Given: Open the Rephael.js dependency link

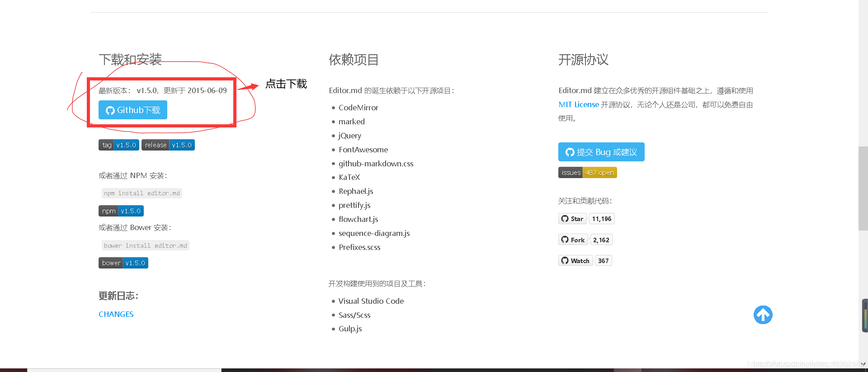Looking at the screenshot, I should tap(356, 191).
